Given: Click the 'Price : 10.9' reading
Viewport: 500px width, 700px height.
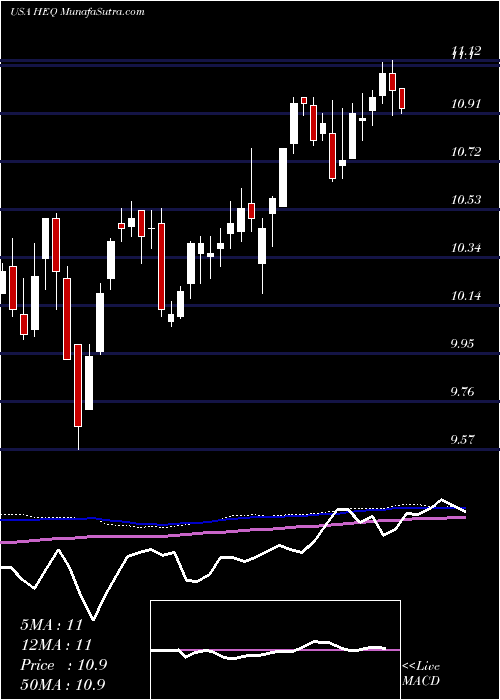Looking at the screenshot, I should [63, 665].
